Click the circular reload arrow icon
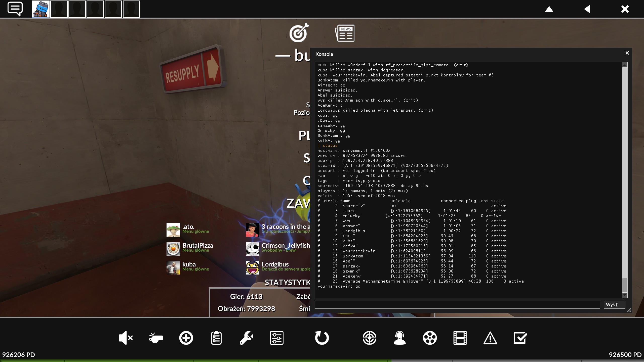The image size is (644, 362). (x=322, y=338)
